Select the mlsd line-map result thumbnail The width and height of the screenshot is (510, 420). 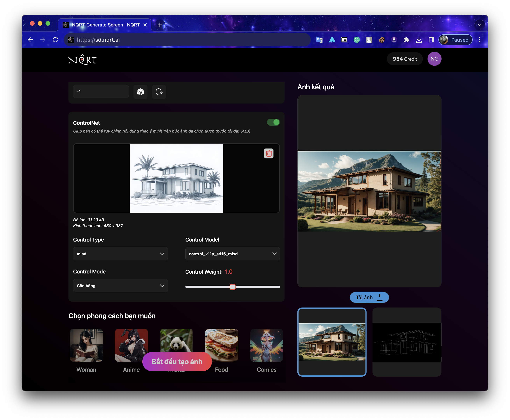(x=407, y=342)
